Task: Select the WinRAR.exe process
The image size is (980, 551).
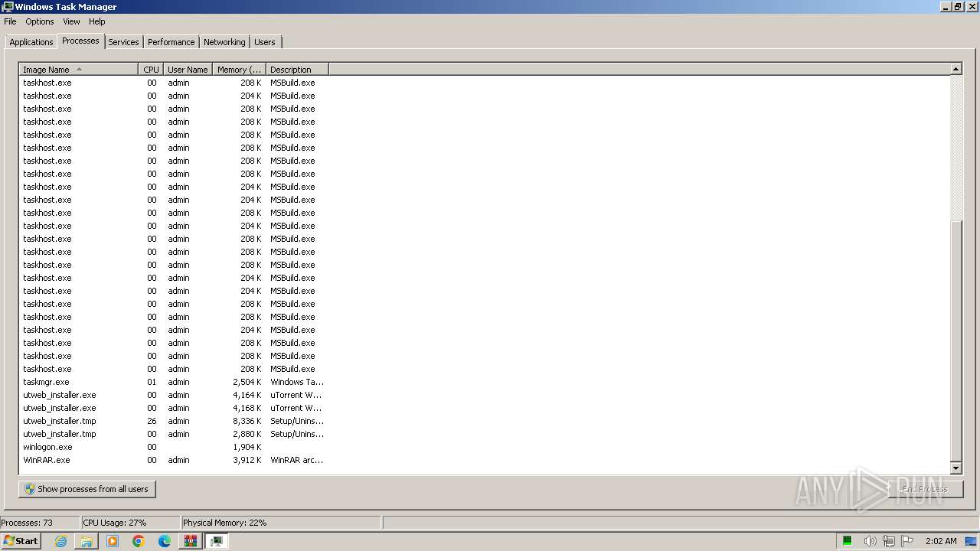Action: click(174, 460)
